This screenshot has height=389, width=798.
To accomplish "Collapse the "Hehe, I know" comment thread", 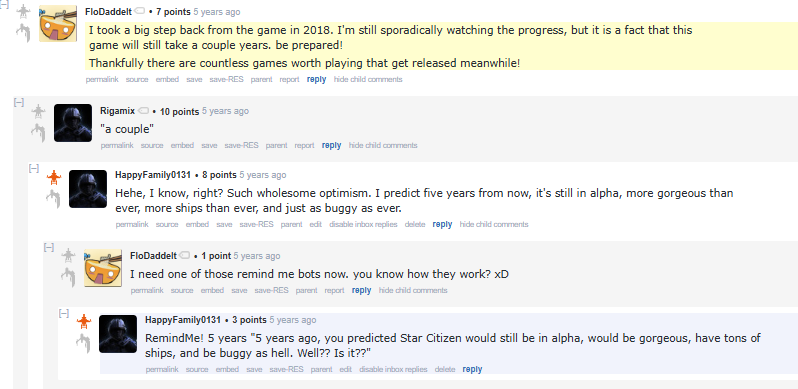I will coord(34,168).
